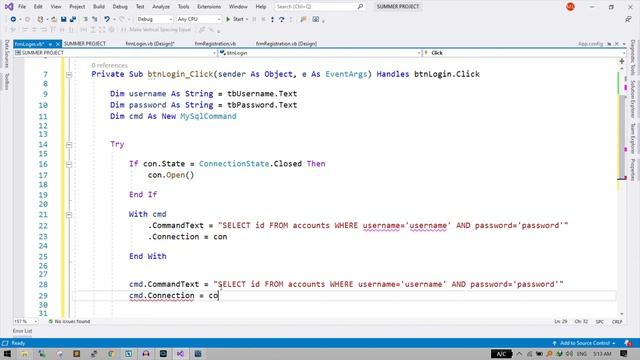Screen dimensions: 640x360
Task: Open the btnLogin object dropdown
Action: (x=320, y=53)
